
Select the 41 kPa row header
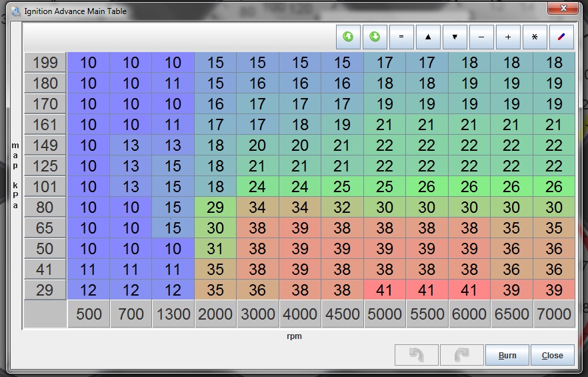[x=45, y=269]
